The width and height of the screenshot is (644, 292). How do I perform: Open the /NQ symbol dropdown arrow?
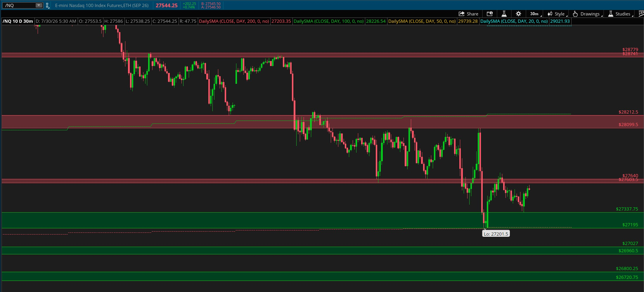[x=39, y=5]
